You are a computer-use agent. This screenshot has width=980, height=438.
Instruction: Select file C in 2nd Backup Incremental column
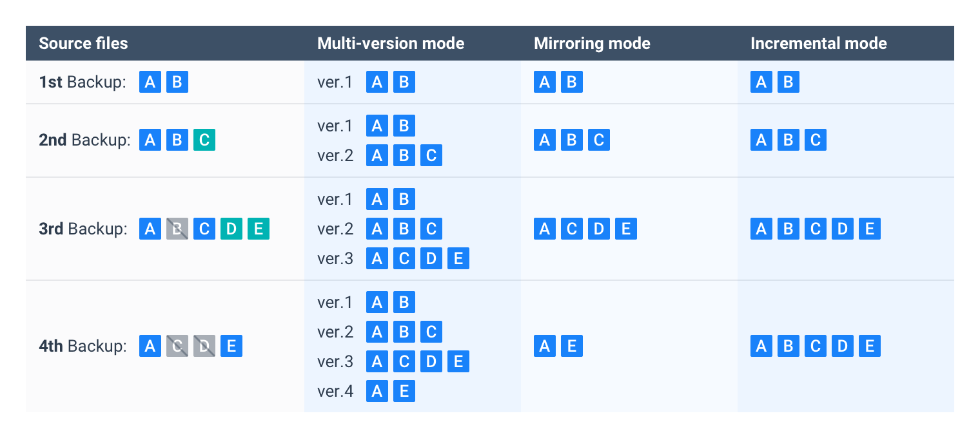[815, 140]
